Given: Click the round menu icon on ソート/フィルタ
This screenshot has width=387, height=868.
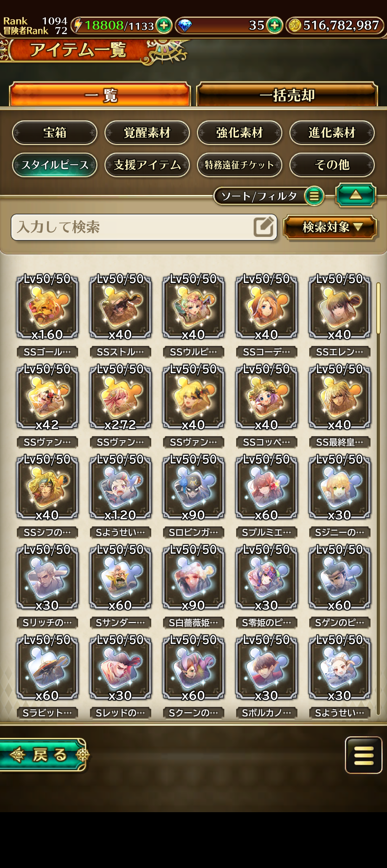Looking at the screenshot, I should tap(314, 196).
